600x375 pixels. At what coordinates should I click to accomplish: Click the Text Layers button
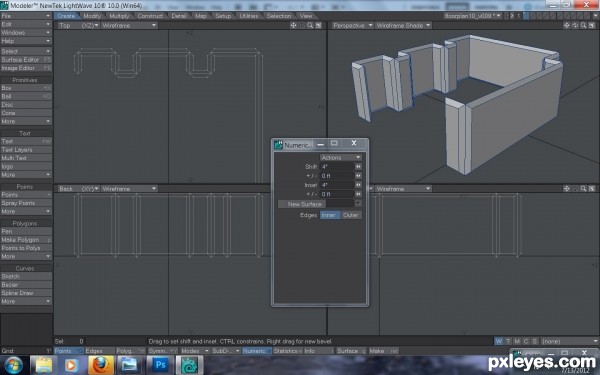coord(26,150)
